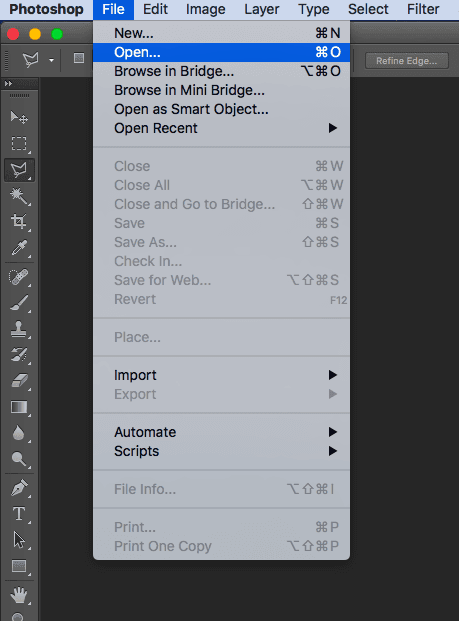Select the Crop tool
The height and width of the screenshot is (621, 459).
click(19, 221)
